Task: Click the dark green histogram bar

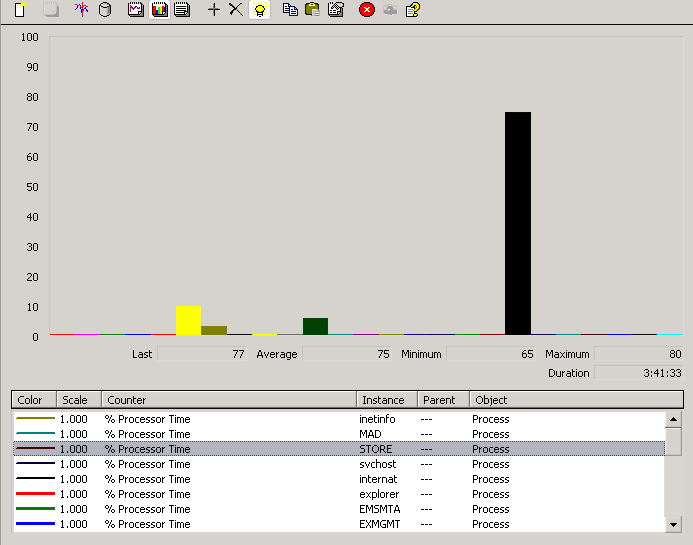Action: click(x=316, y=326)
